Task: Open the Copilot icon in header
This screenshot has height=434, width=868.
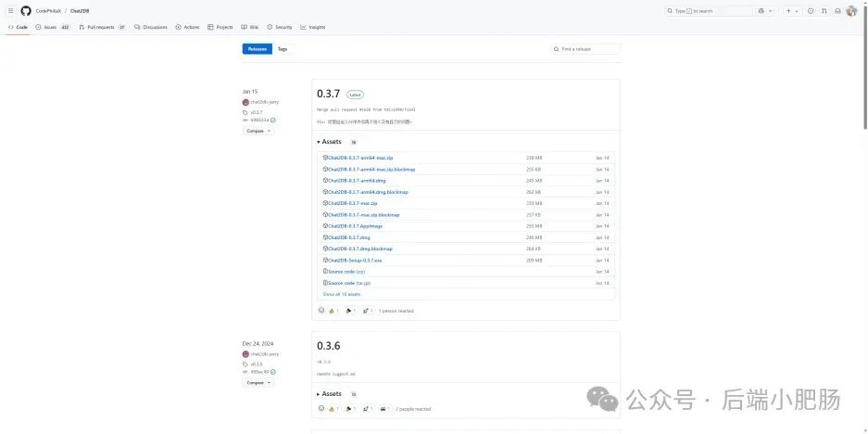Action: [761, 11]
